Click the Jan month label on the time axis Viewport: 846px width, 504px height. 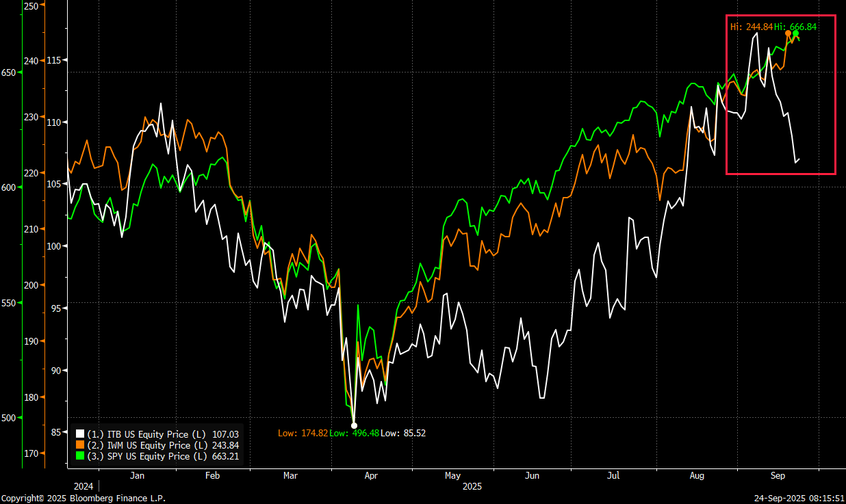[x=138, y=475]
